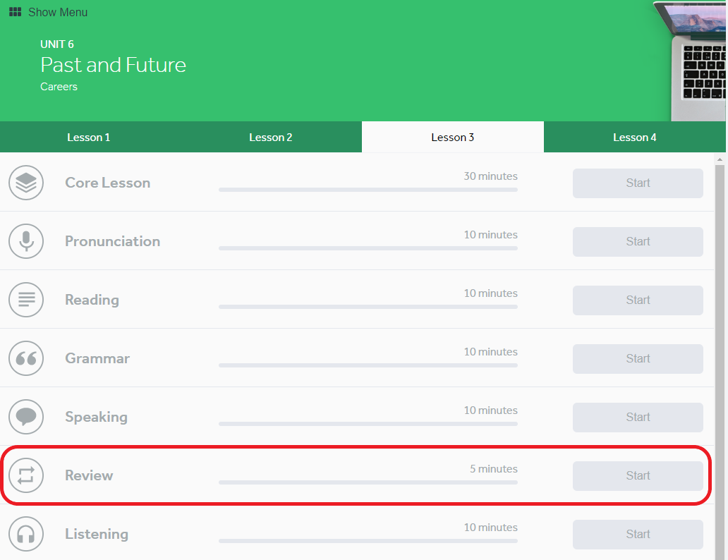
Task: Click the Pronunciation microphone icon
Action: pyautogui.click(x=26, y=241)
